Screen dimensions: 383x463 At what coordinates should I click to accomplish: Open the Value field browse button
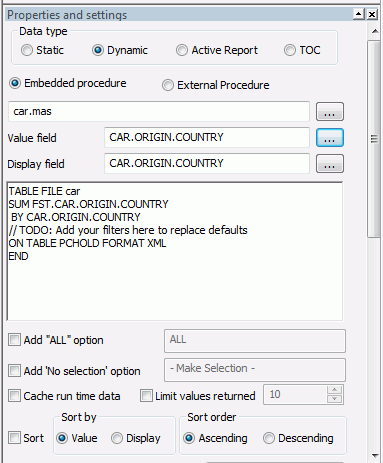(x=329, y=138)
